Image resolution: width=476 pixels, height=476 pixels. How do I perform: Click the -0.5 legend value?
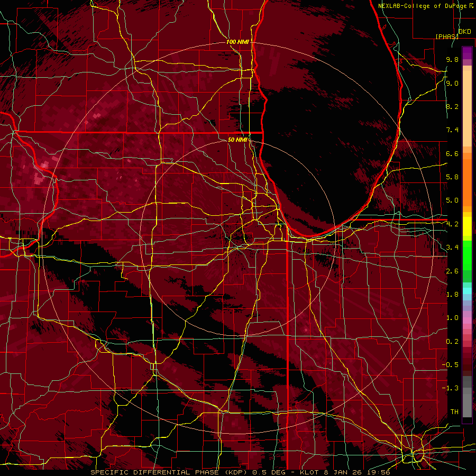click(x=450, y=365)
